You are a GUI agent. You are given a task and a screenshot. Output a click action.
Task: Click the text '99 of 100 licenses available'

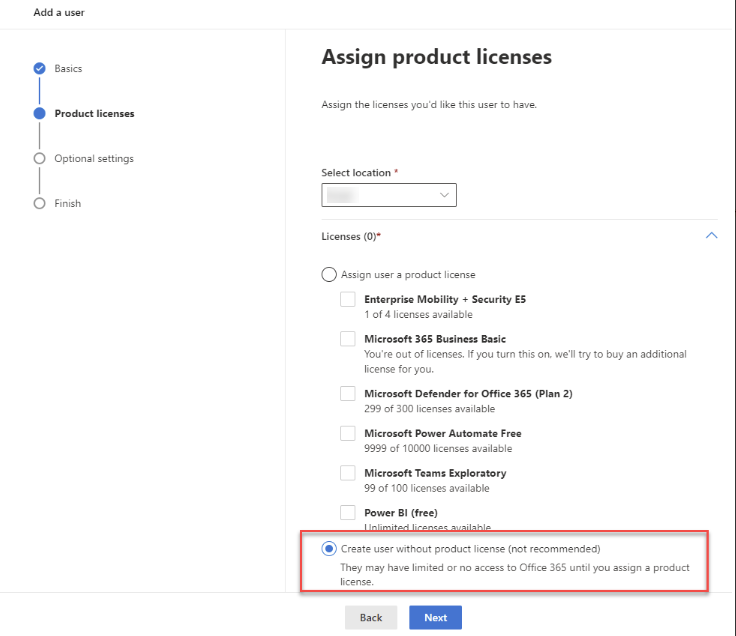pyautogui.click(x=427, y=489)
